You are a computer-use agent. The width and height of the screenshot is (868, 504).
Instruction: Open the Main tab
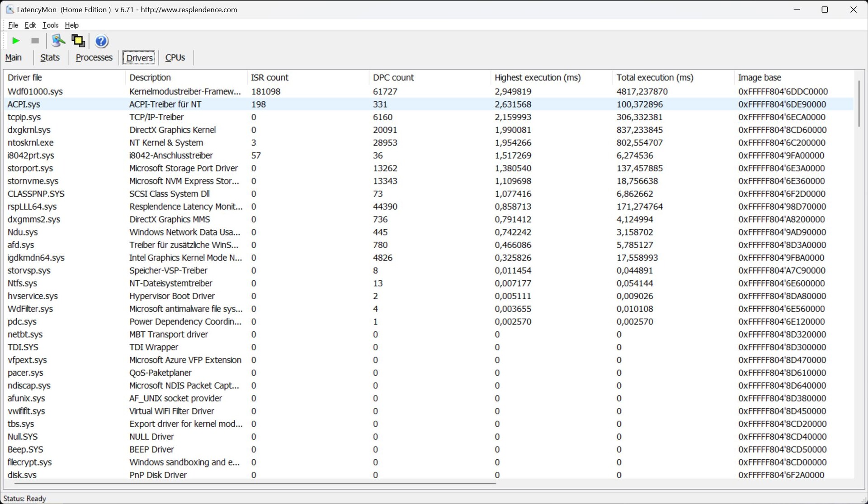(x=14, y=58)
